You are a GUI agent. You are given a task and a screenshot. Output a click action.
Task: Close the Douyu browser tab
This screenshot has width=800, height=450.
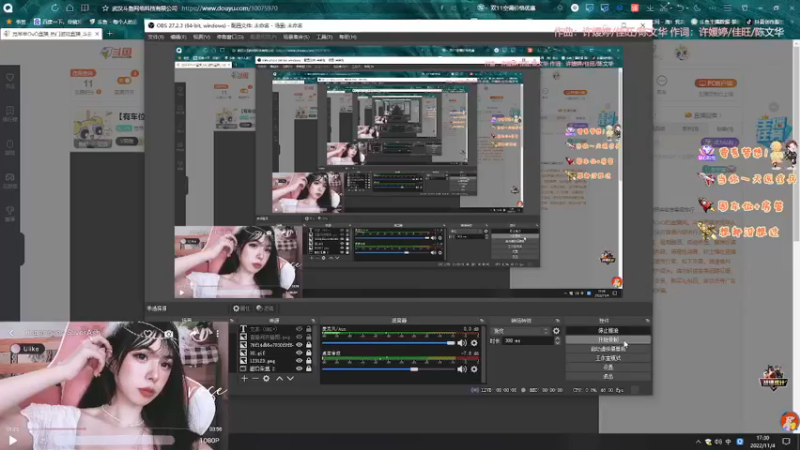(x=97, y=34)
